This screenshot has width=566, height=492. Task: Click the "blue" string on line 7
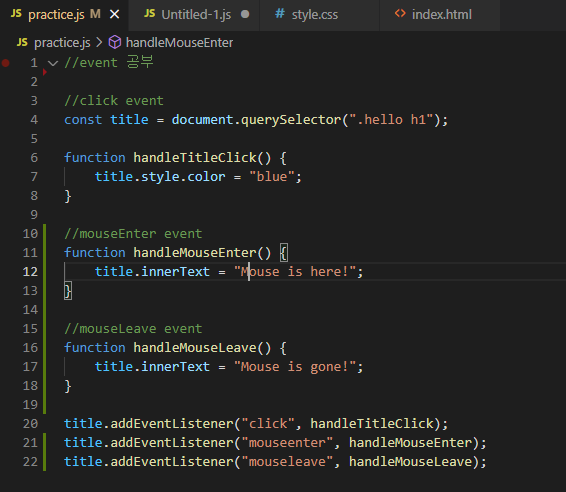272,177
